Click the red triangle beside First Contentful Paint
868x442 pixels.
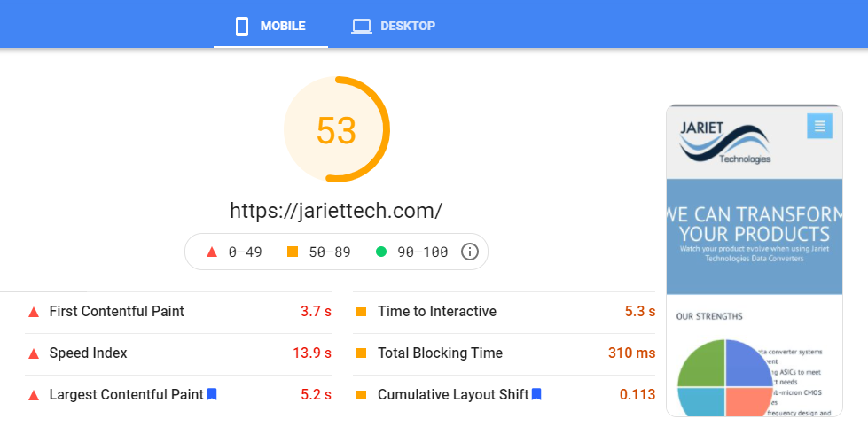(34, 312)
